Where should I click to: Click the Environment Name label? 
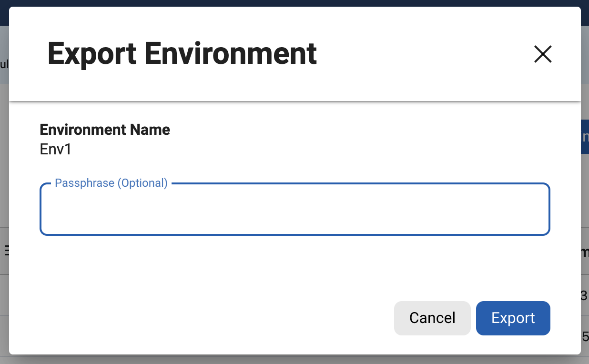click(105, 130)
